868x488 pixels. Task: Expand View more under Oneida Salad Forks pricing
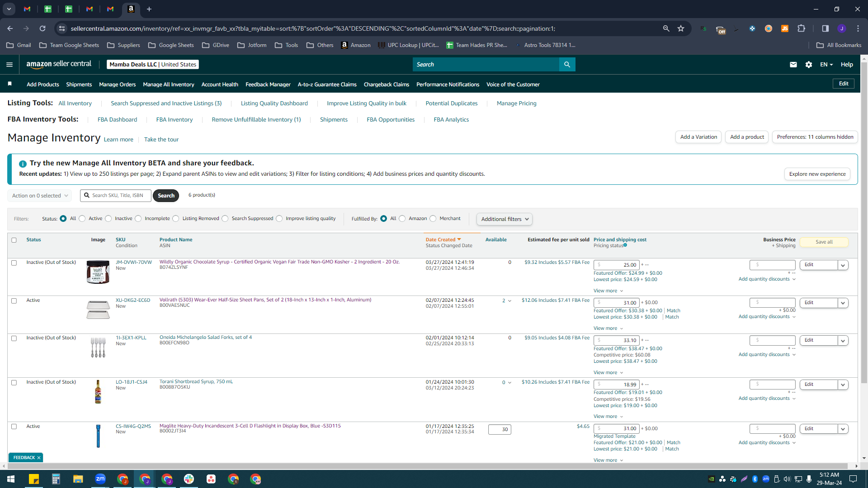point(608,372)
